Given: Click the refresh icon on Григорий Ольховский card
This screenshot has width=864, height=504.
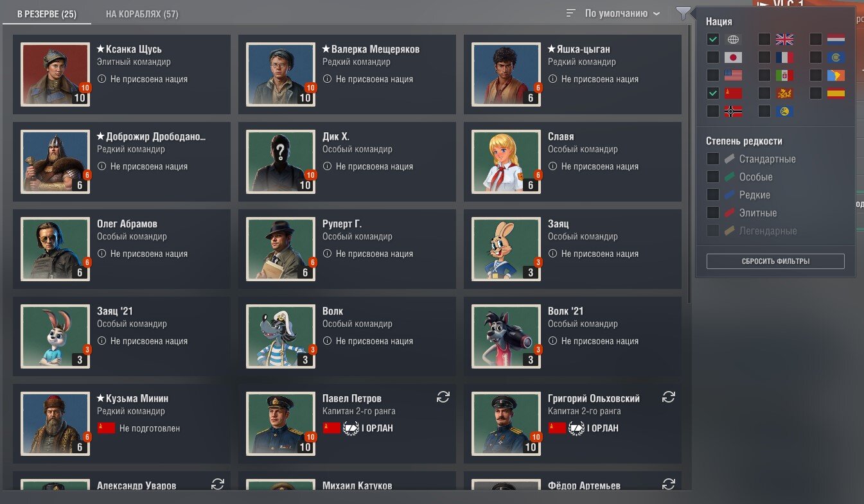Looking at the screenshot, I should tap(668, 397).
